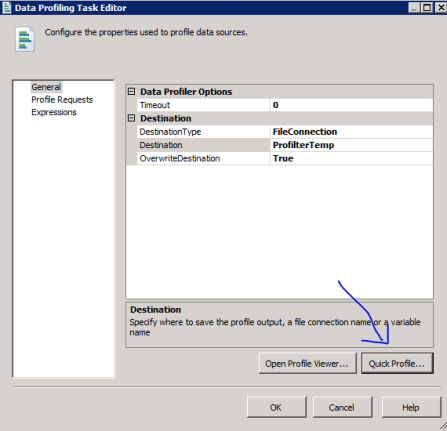Confirm with the OK button
The height and width of the screenshot is (431, 447).
pyautogui.click(x=276, y=407)
